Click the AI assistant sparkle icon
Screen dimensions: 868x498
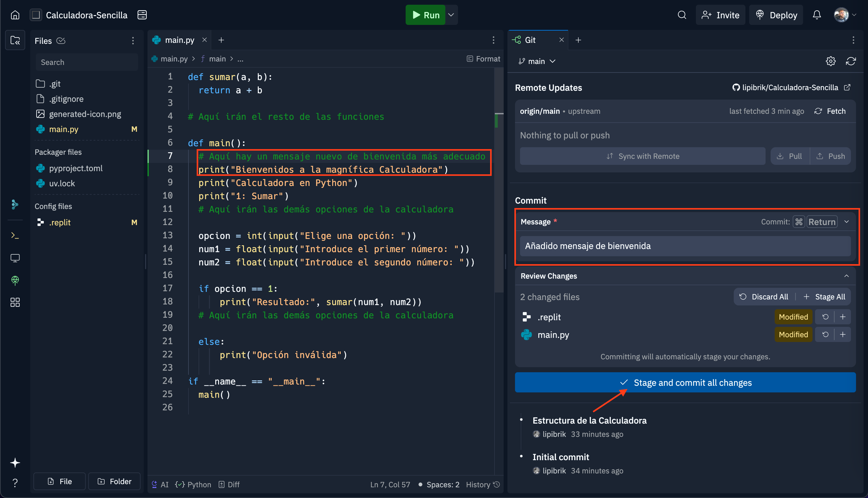coord(15,462)
